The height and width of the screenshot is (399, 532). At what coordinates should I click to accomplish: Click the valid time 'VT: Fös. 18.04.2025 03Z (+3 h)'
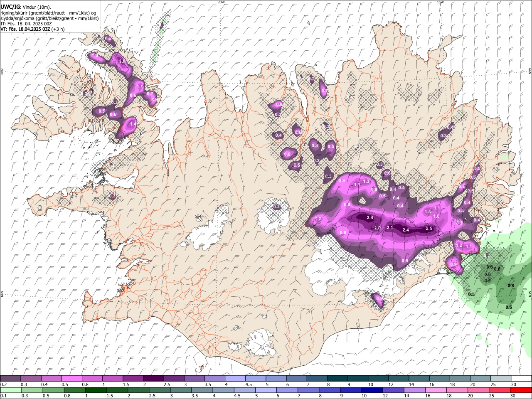[x=32, y=29]
